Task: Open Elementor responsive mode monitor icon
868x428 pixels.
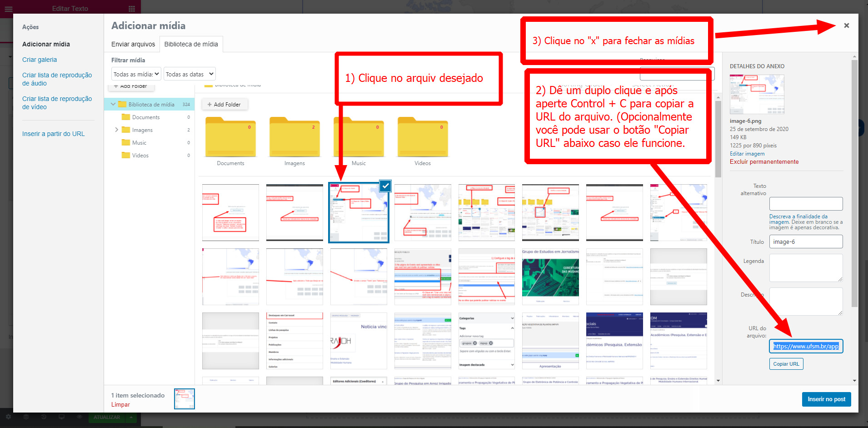Action: [x=61, y=417]
